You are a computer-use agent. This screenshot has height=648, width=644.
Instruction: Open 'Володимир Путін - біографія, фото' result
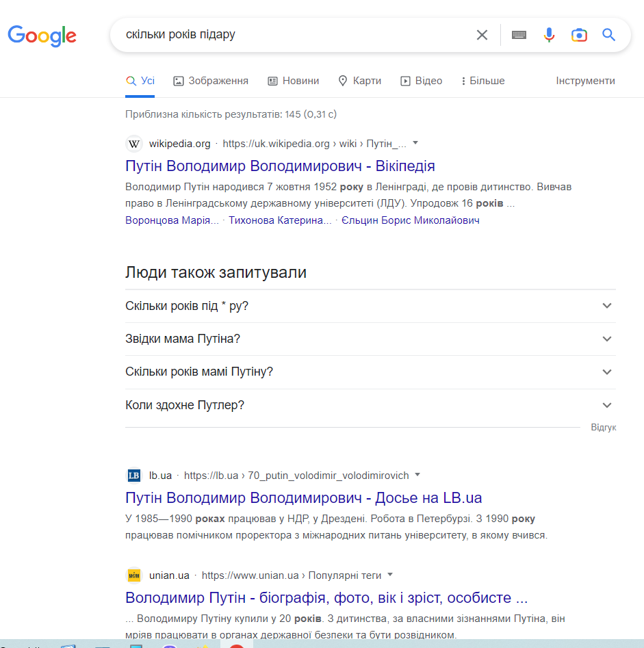coord(326,597)
